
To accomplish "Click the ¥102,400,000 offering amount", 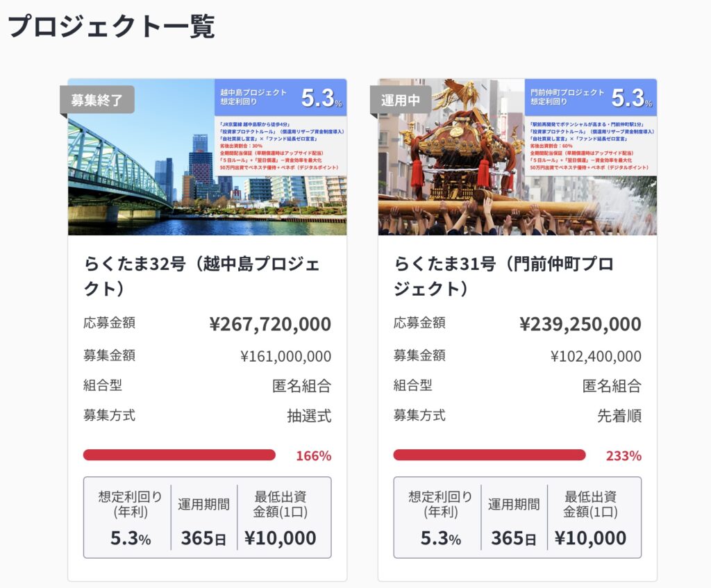I will click(596, 357).
